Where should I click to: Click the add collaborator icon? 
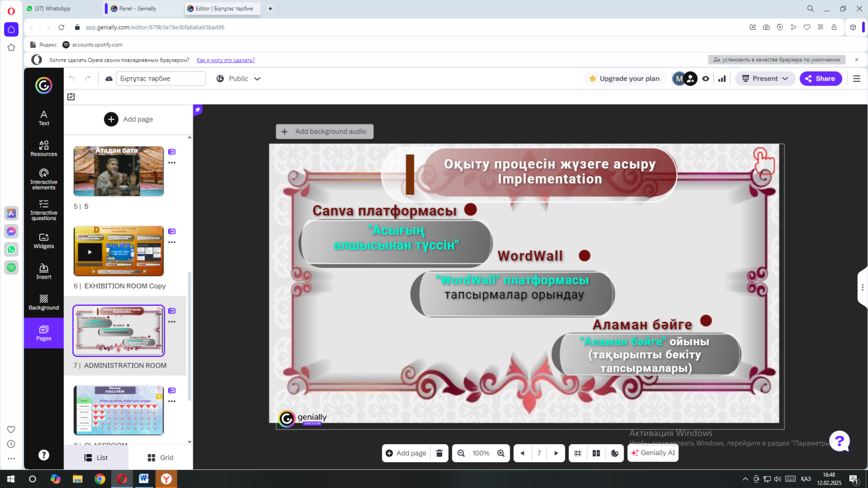click(x=691, y=78)
